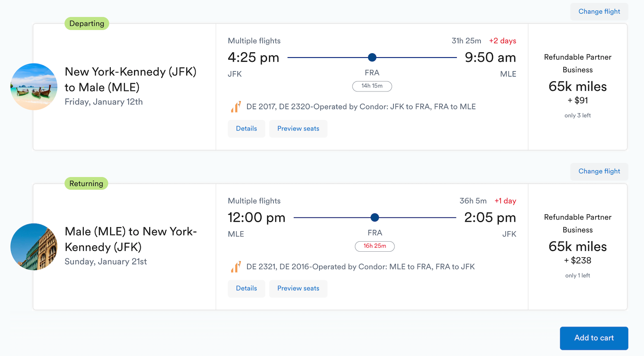Click the green Returning badge
Viewport: 644px width, 356px height.
[x=86, y=183]
